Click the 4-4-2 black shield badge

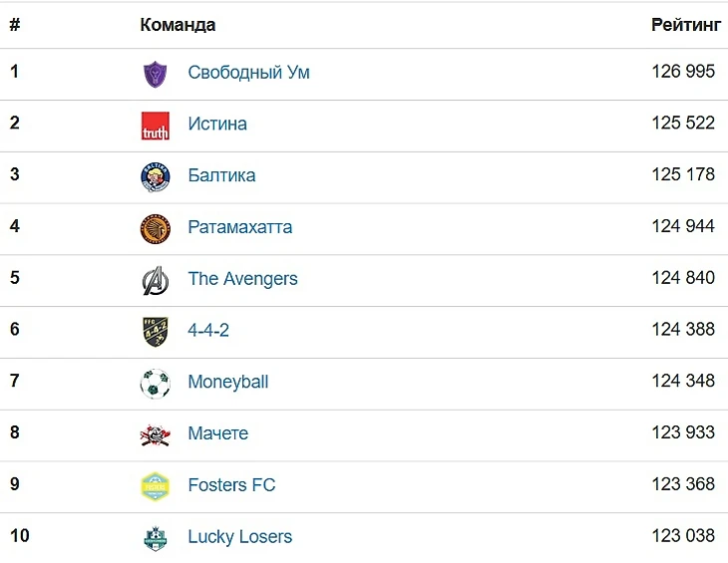coord(155,332)
